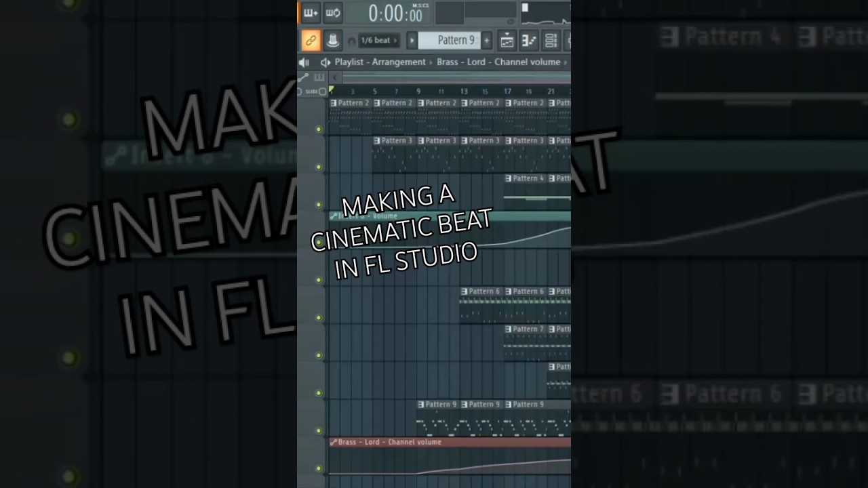Open Pattern 9 clip menu icon at bar 13
This screenshot has height=488, width=868.
point(465,405)
